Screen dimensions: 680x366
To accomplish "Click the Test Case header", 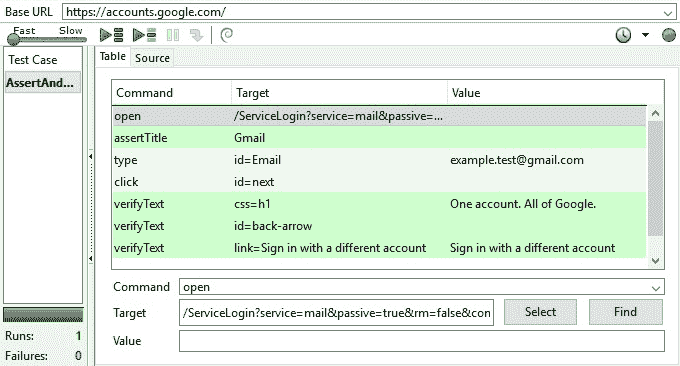I will click(x=33, y=60).
